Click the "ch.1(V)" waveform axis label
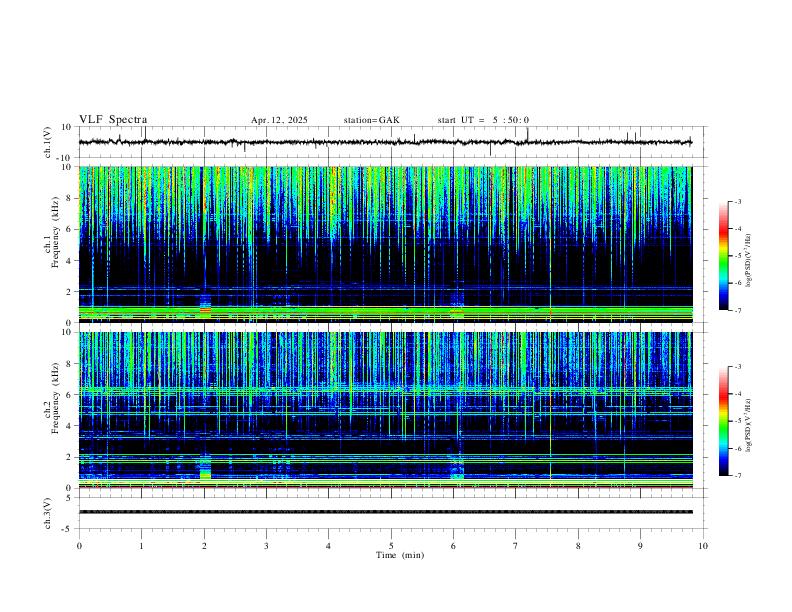This screenshot has width=792, height=612. (48, 142)
